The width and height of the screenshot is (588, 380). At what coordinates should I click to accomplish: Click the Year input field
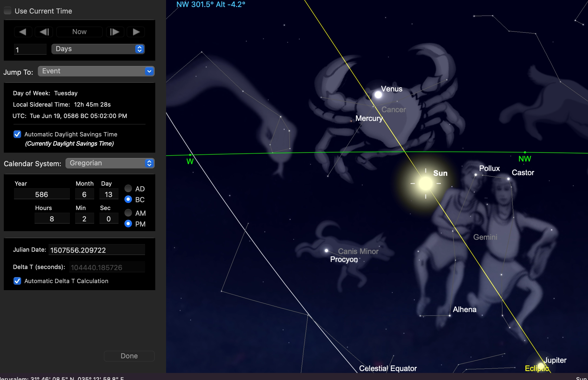point(42,194)
